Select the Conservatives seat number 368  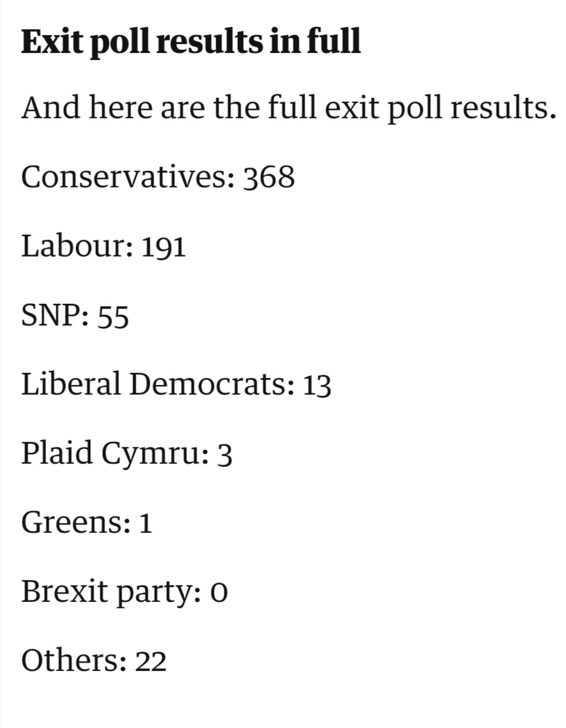tap(269, 177)
